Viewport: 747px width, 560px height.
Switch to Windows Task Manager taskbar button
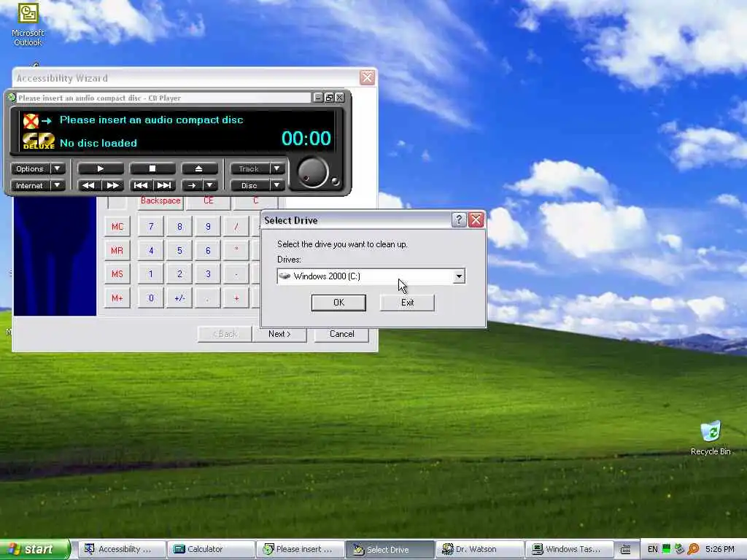(569, 549)
